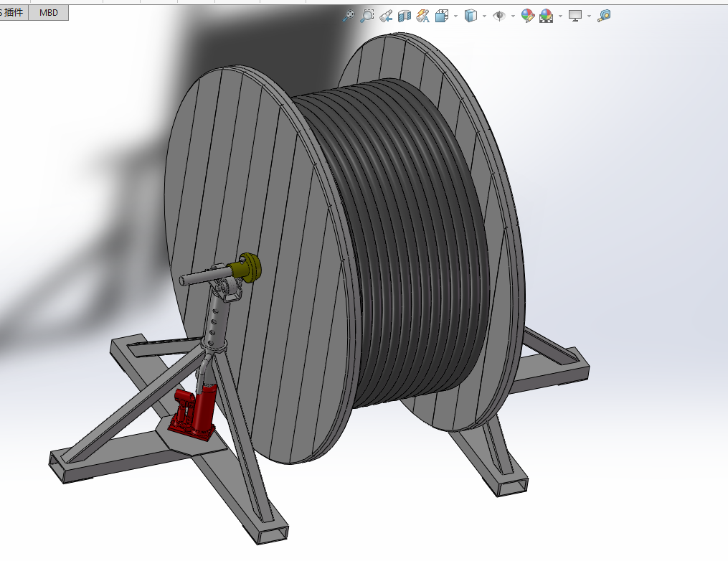Select the yellow shaft hub on the reel
Screen dimensions: 728x561
click(x=250, y=268)
